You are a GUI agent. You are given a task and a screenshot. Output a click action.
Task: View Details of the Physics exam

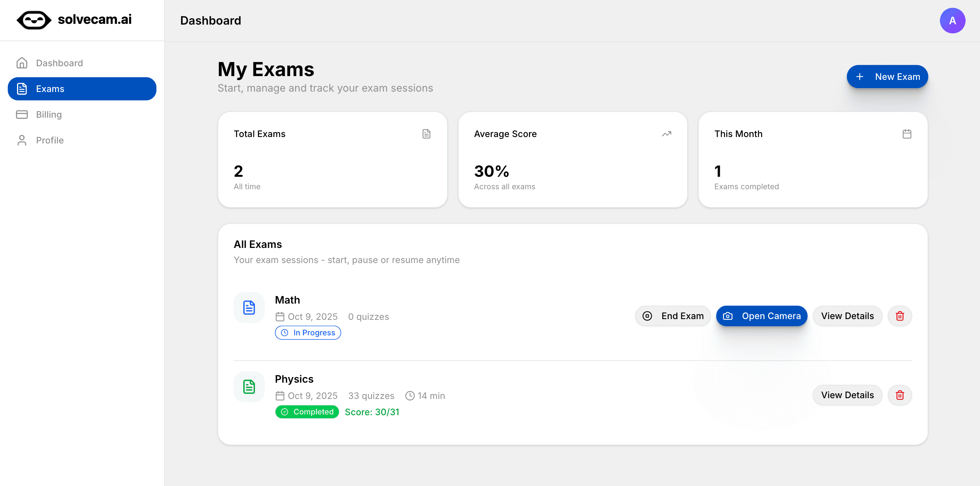[847, 395]
